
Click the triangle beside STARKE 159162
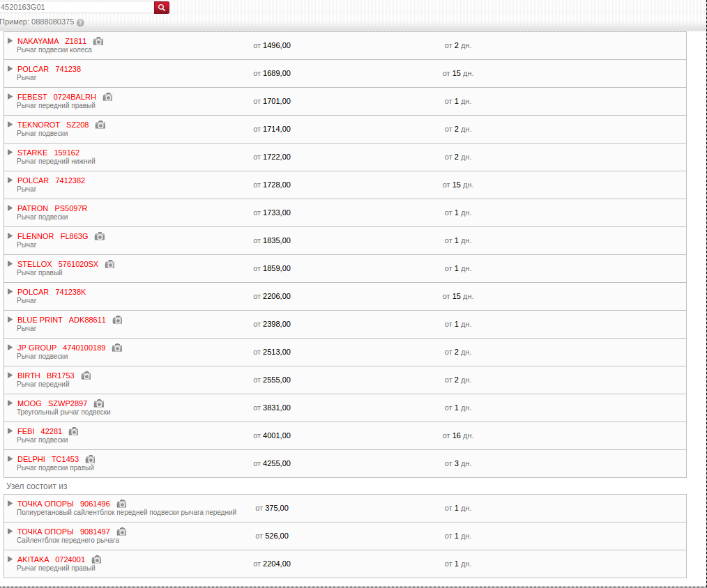(x=10, y=153)
